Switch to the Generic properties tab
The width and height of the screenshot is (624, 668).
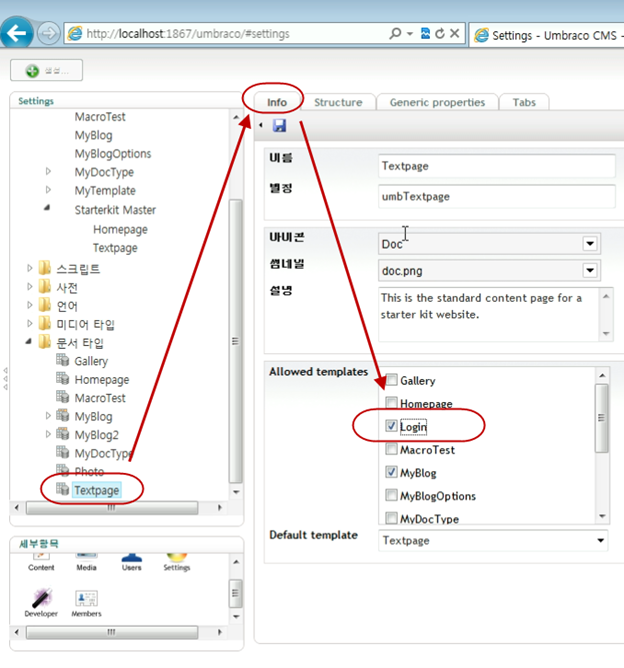pyautogui.click(x=437, y=102)
